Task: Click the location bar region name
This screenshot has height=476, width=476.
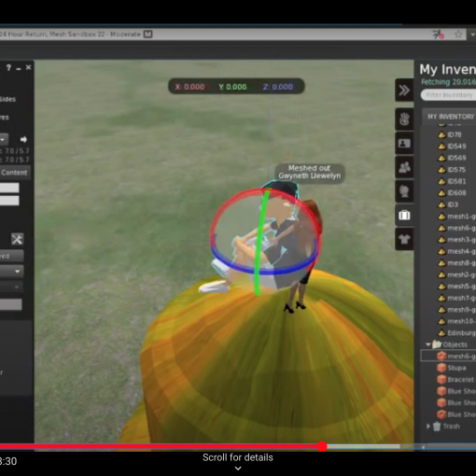Action: 70,35
